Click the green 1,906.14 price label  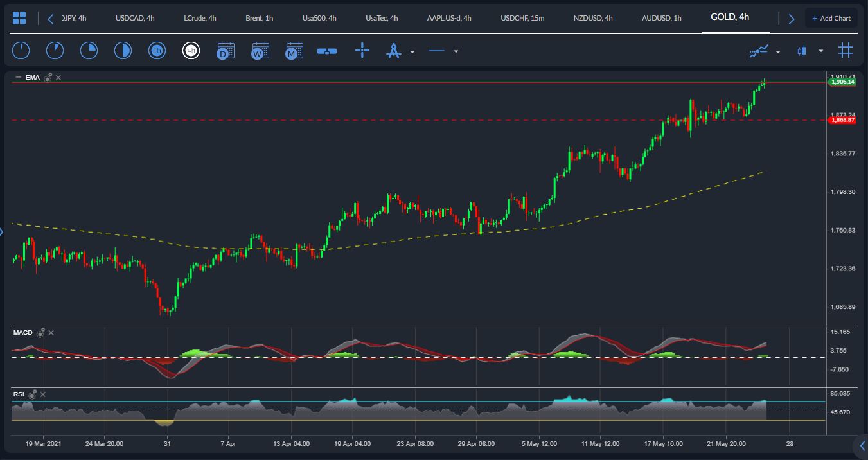(842, 82)
